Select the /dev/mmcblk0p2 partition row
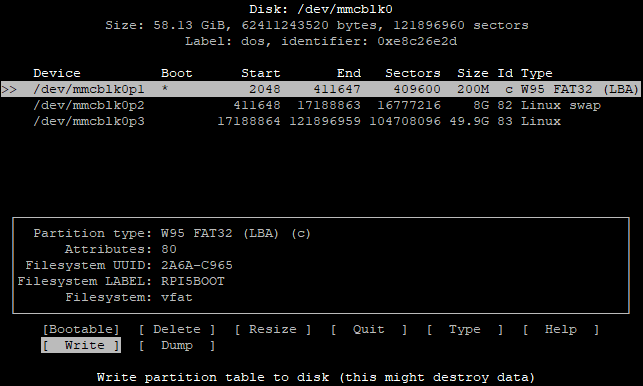 [317, 105]
